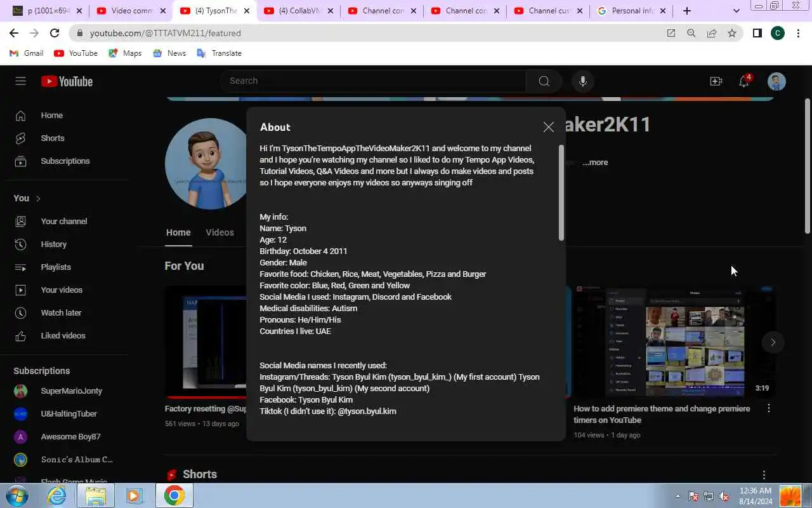The width and height of the screenshot is (812, 508).
Task: Open the Factory resetting video thumbnail
Action: [x=206, y=342]
